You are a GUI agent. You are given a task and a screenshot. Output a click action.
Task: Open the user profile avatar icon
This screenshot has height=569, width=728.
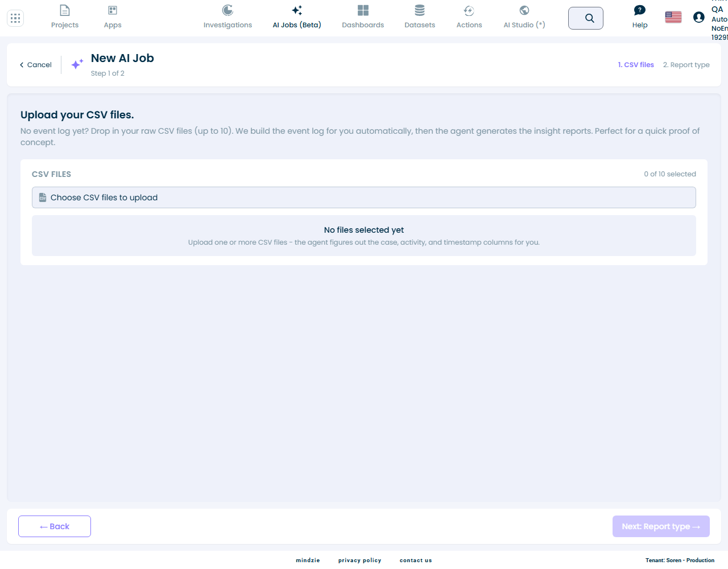(x=699, y=17)
